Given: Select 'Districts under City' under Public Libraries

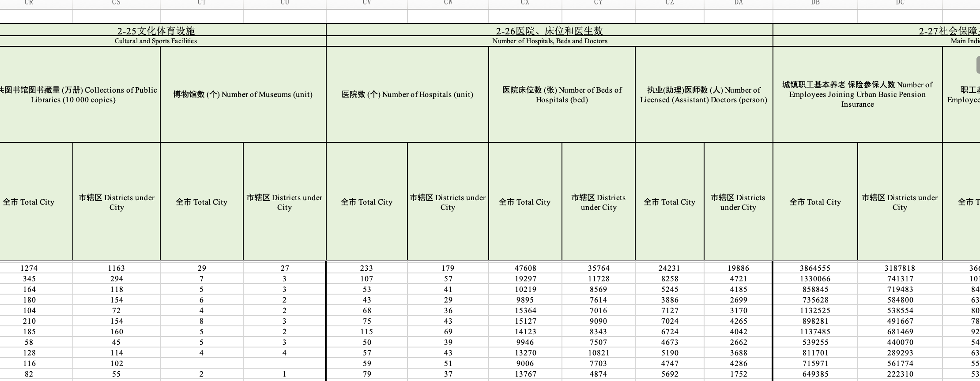Looking at the screenshot, I should [x=117, y=202].
